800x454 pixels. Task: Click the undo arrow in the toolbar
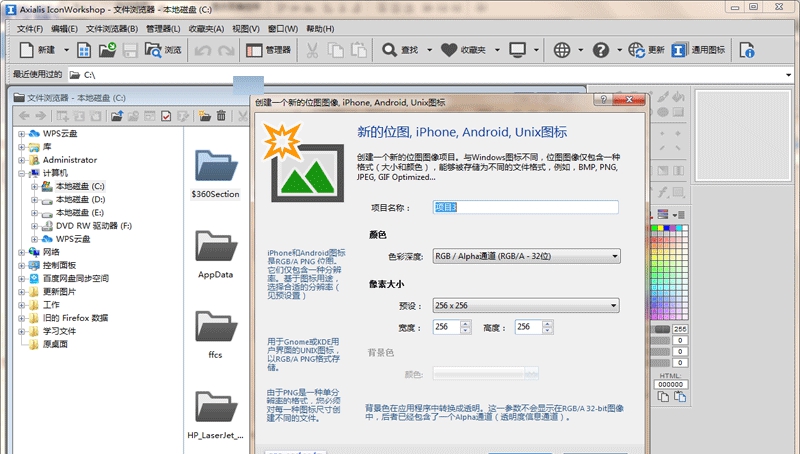(x=203, y=50)
